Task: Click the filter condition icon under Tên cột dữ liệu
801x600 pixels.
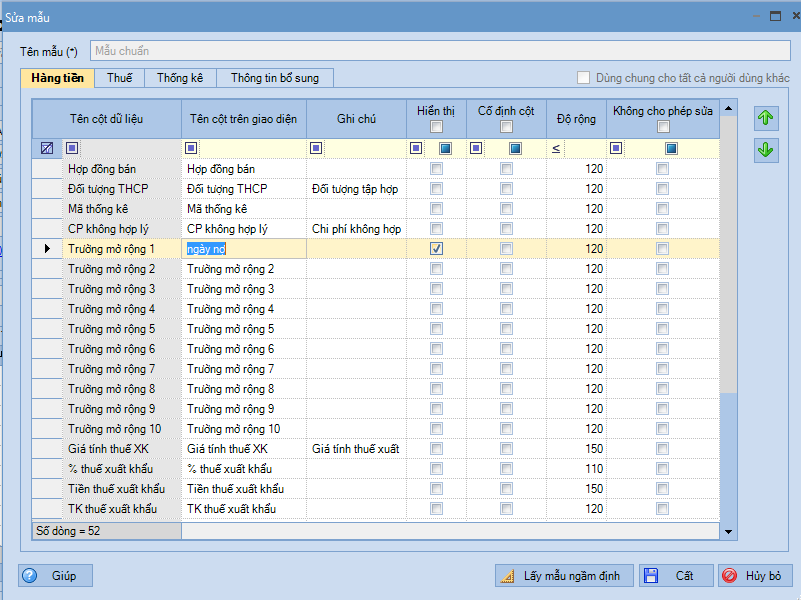Action: point(72,148)
